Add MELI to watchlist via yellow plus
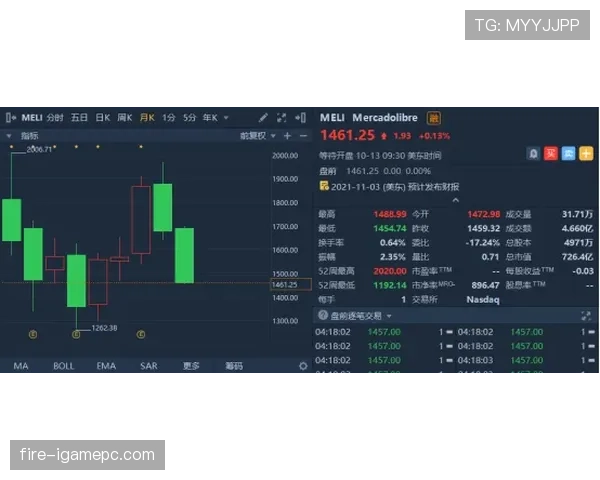This screenshot has height=480, width=600. 586,154
